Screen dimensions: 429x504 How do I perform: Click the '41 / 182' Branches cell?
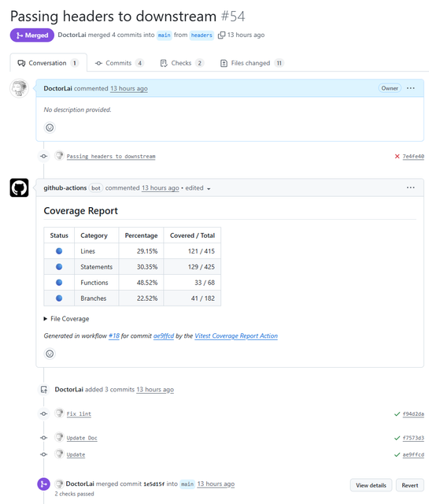click(x=192, y=298)
